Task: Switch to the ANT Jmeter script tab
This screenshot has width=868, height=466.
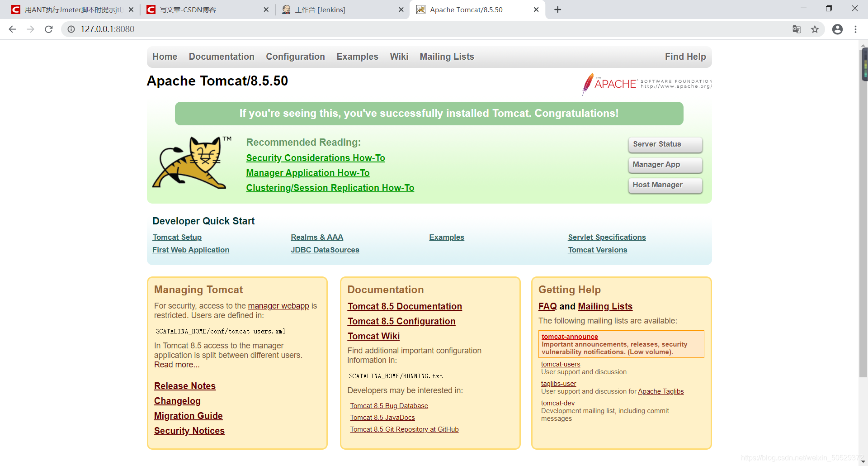Action: pos(72,10)
